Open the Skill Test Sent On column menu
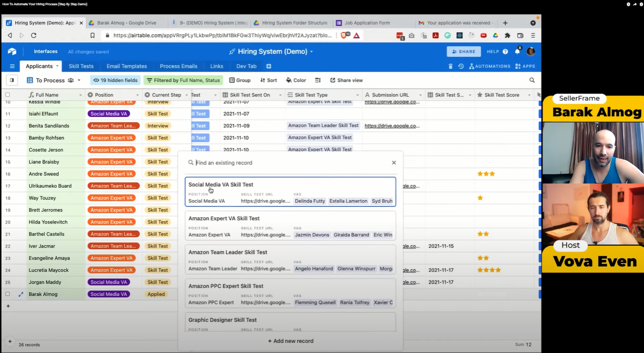 [280, 95]
